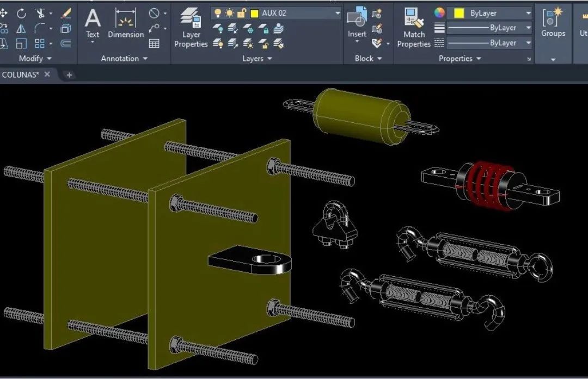Select the wire rope clip model
Screen dimensions: 588x379
[335, 225]
